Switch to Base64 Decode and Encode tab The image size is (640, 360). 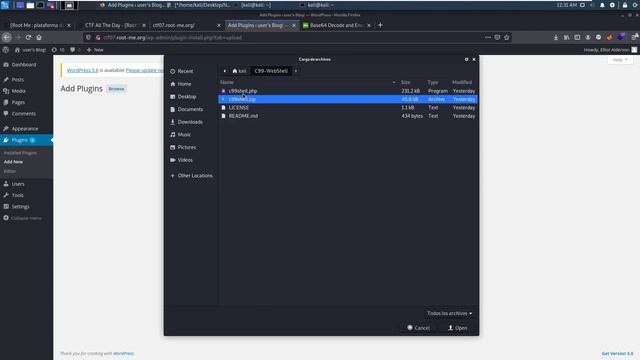pyautogui.click(x=337, y=25)
